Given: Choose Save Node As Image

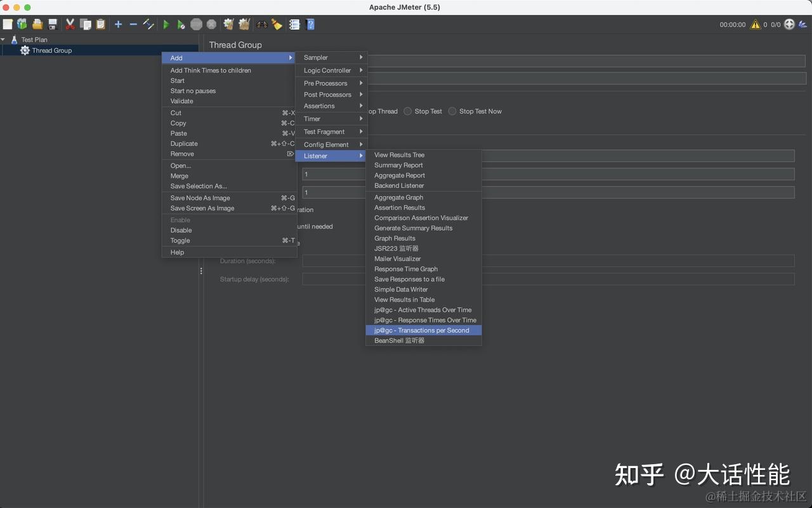Looking at the screenshot, I should pyautogui.click(x=229, y=198).
